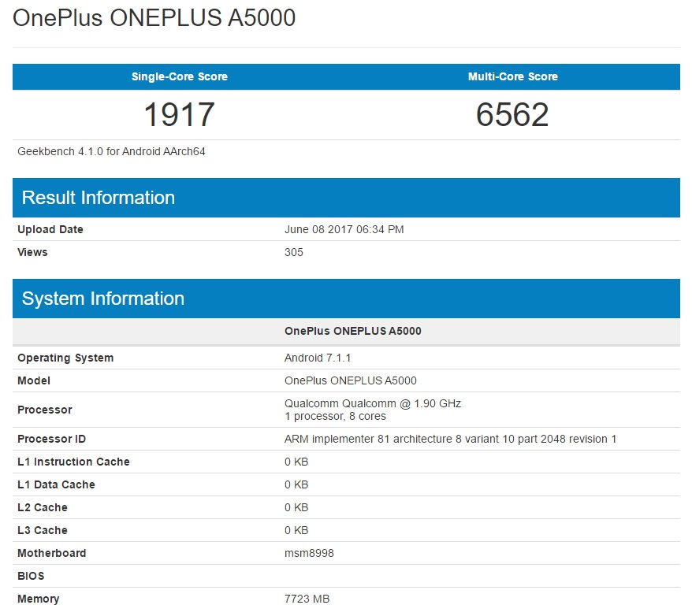Select the msm8998 motherboard value
Image resolution: width=692 pixels, height=616 pixels.
point(310,554)
